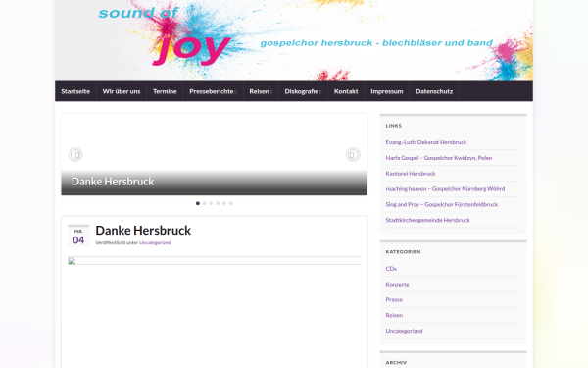Screen dimensions: 588x368
Task: Open Danke Hersbruck slide caption
Action: point(113,182)
